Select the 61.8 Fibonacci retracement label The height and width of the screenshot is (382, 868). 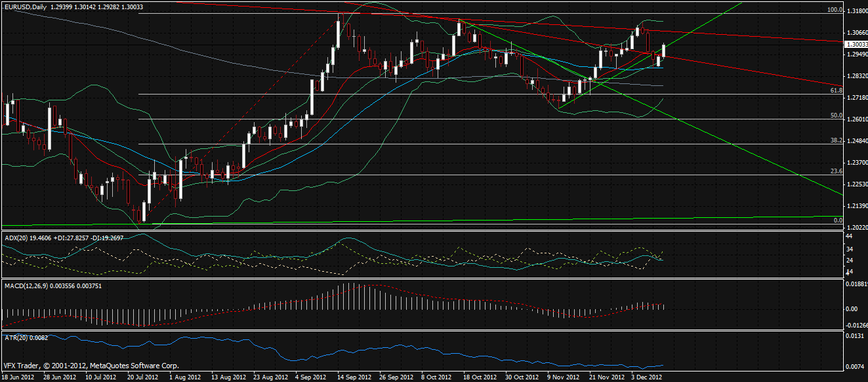pos(836,91)
